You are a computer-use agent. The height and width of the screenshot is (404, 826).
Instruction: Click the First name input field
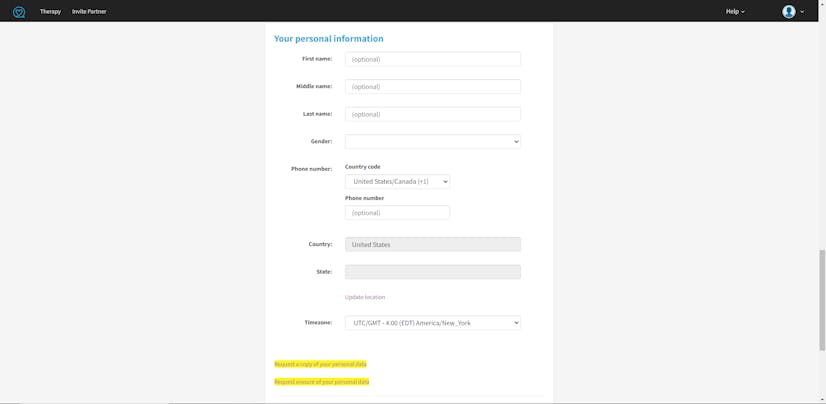(432, 59)
